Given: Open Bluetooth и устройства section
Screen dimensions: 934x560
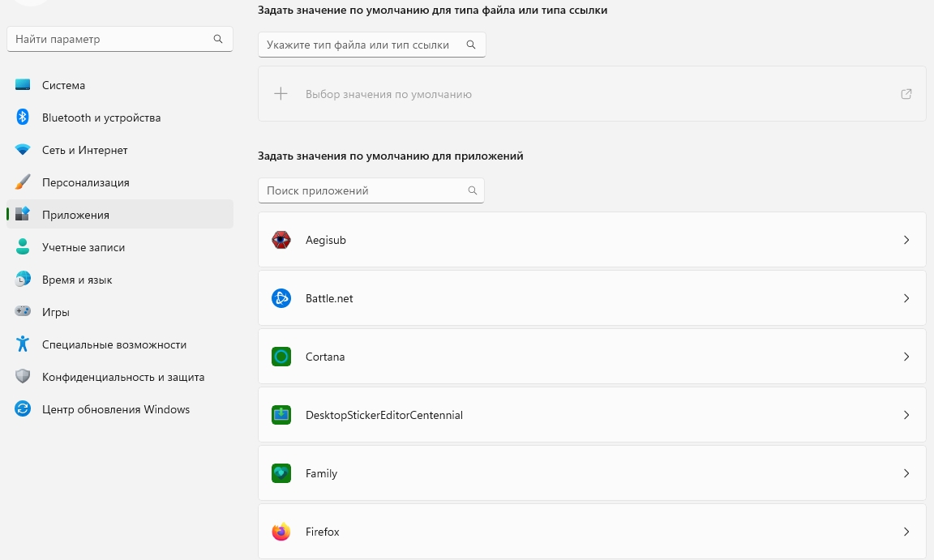Looking at the screenshot, I should tap(120, 118).
